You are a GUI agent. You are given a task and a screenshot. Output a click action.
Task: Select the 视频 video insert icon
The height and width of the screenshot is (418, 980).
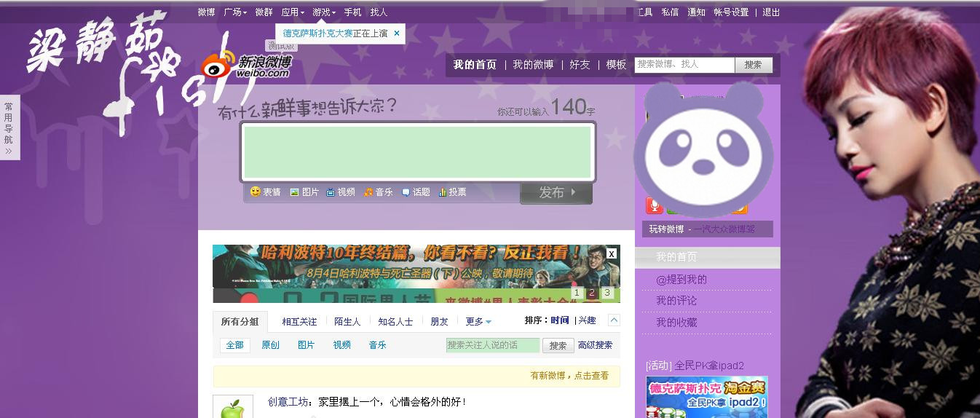[331, 192]
